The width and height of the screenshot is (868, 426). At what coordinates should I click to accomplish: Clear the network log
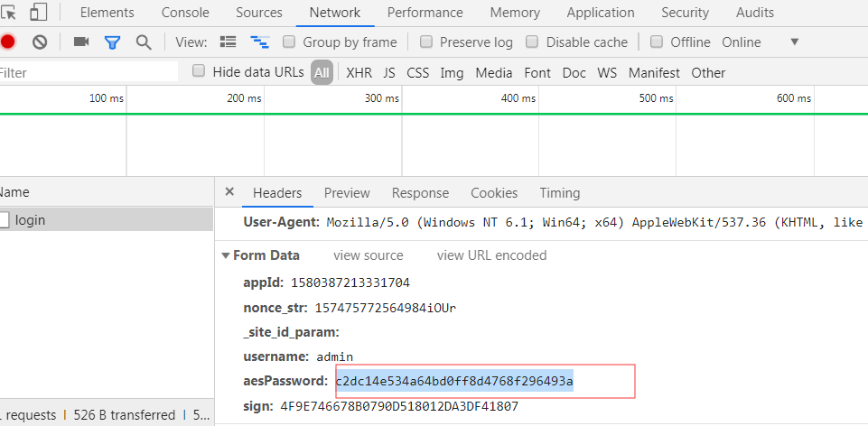40,42
